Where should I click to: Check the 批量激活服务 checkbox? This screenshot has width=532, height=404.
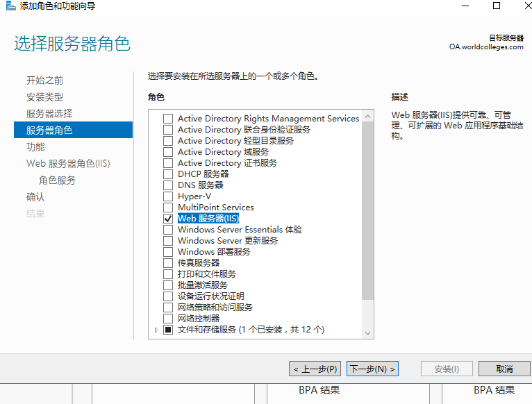(168, 285)
